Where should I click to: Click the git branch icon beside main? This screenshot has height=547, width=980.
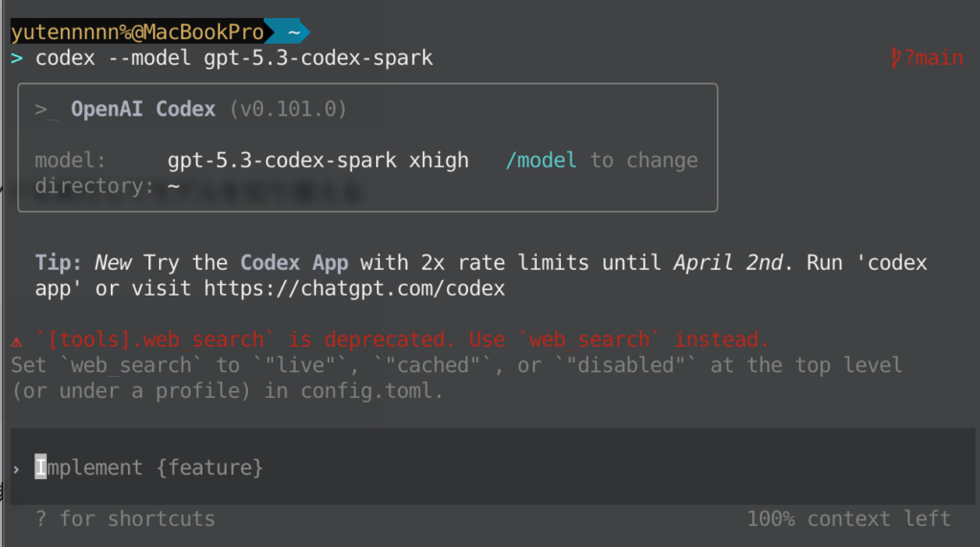pos(896,58)
